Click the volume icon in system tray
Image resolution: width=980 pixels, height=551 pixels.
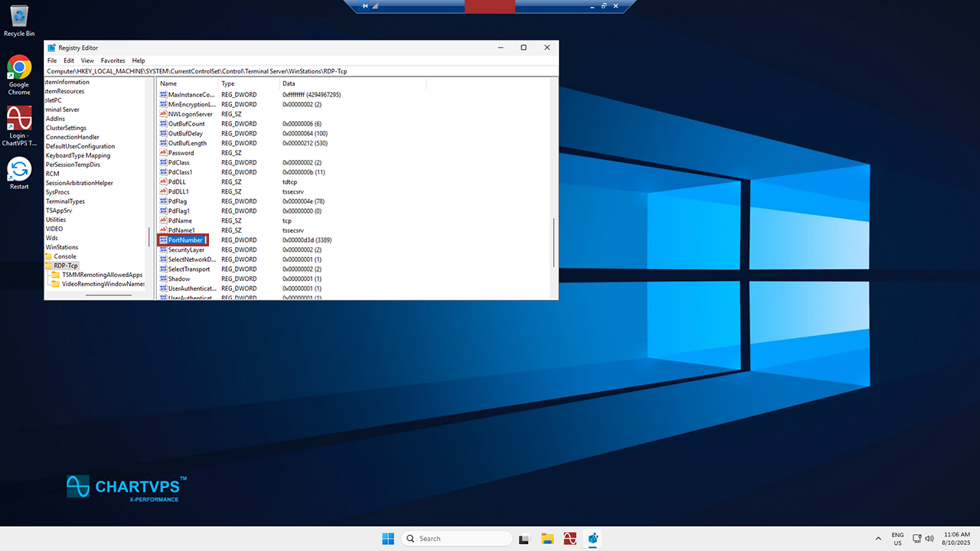(x=929, y=539)
